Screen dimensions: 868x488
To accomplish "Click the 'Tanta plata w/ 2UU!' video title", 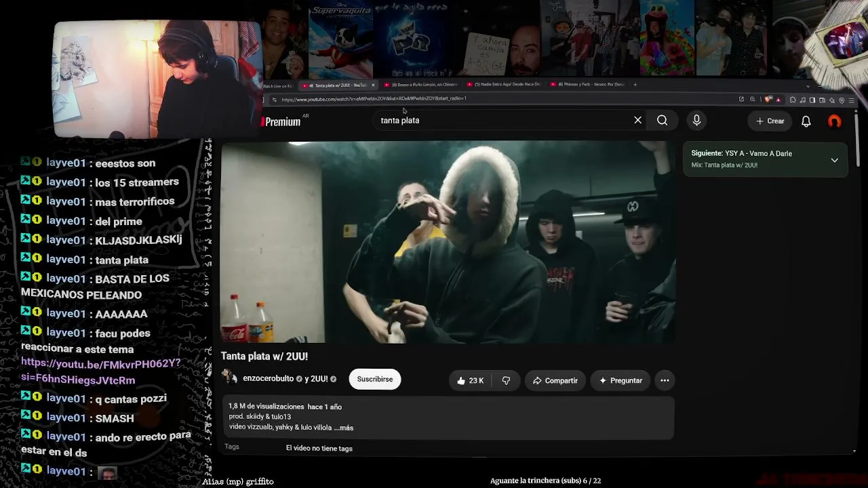I will [264, 357].
